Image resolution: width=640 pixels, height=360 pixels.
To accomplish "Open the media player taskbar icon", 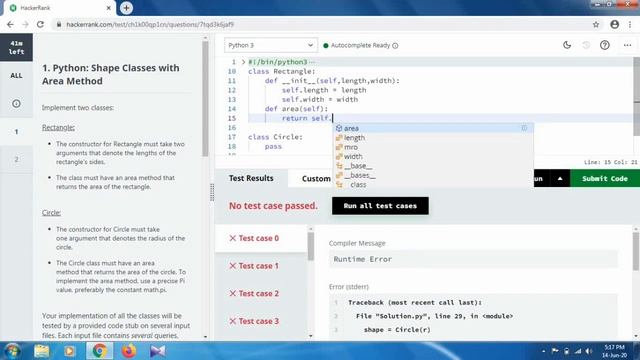I will (69, 351).
